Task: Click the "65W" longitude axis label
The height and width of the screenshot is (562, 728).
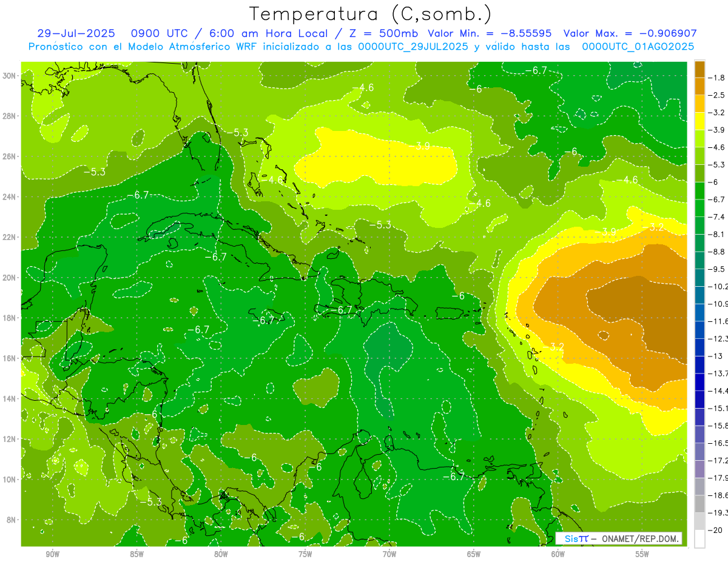Action: 474,554
